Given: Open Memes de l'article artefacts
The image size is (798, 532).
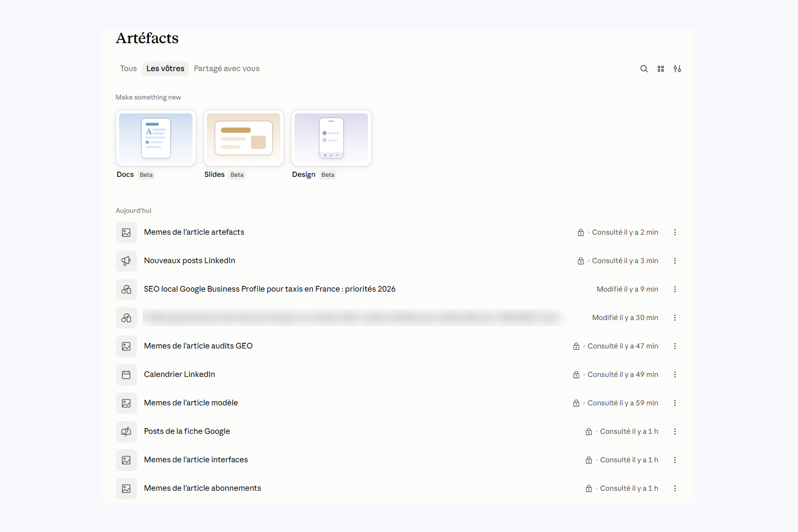Looking at the screenshot, I should [x=194, y=232].
